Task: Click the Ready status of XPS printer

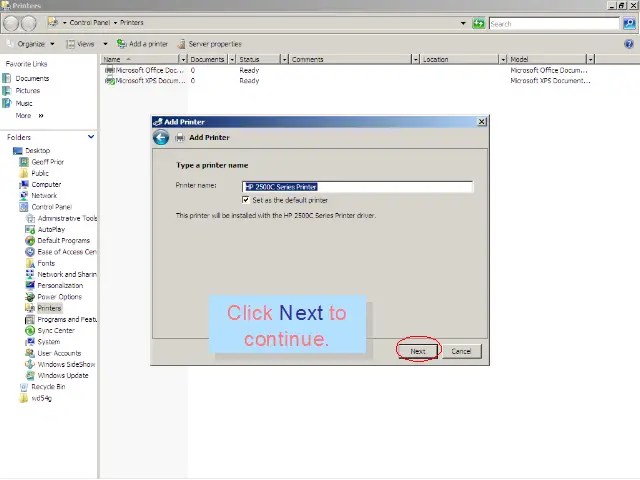Action: (249, 80)
